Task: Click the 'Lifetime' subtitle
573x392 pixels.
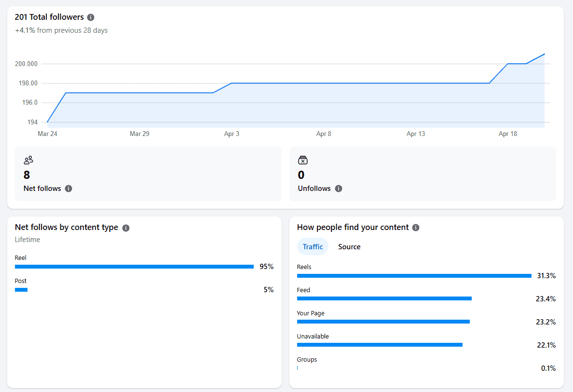Action: coord(27,240)
